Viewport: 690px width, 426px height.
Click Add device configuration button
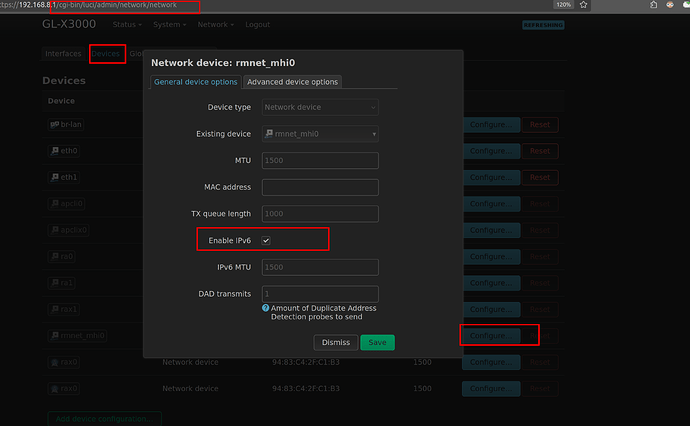[104, 419]
